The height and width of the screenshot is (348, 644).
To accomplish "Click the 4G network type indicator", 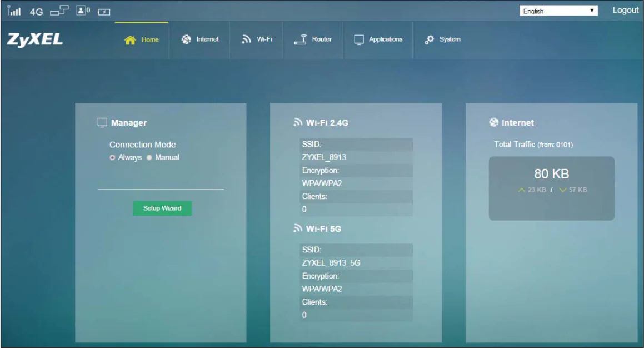I will click(36, 12).
